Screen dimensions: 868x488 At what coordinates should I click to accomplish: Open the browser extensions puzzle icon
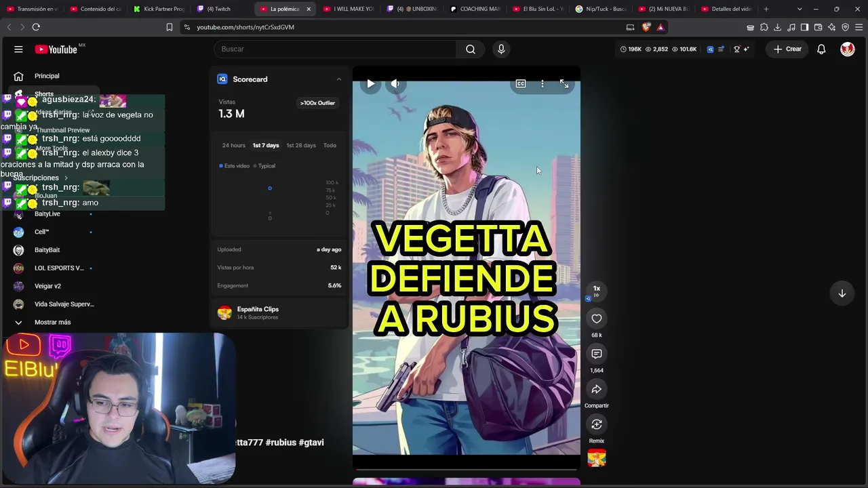coord(764,27)
